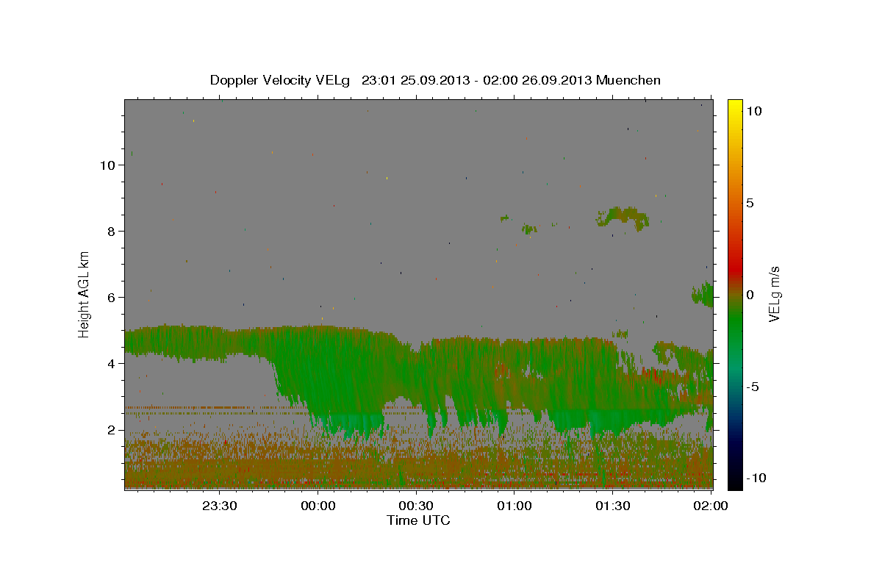Click the colorbar value label -10

(x=756, y=478)
